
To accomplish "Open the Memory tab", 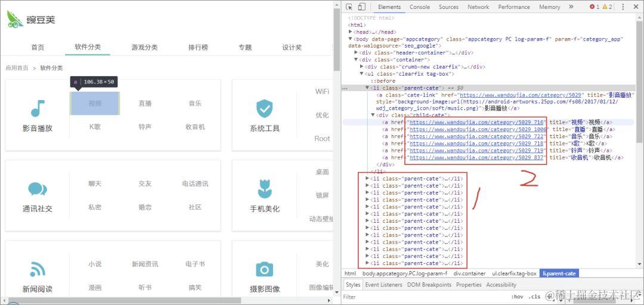I will click(x=550, y=7).
